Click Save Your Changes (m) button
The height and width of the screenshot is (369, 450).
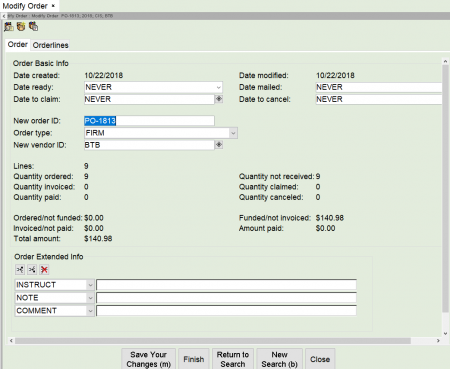point(148,359)
